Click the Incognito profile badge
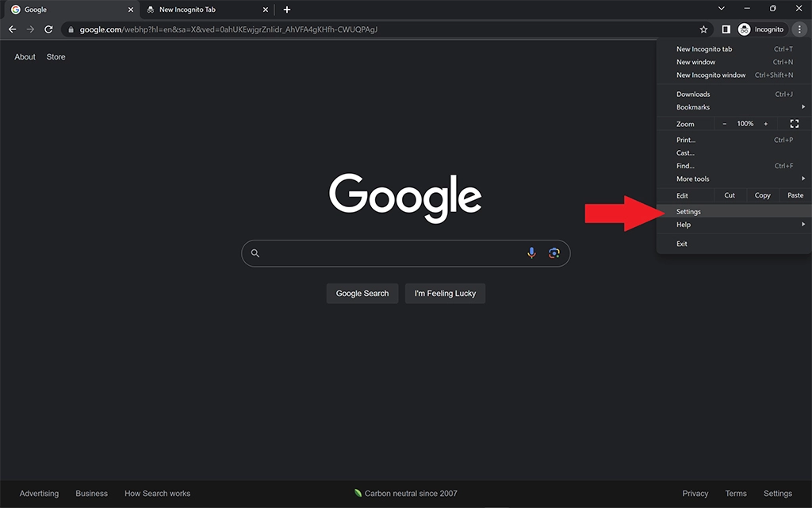 pyautogui.click(x=761, y=29)
